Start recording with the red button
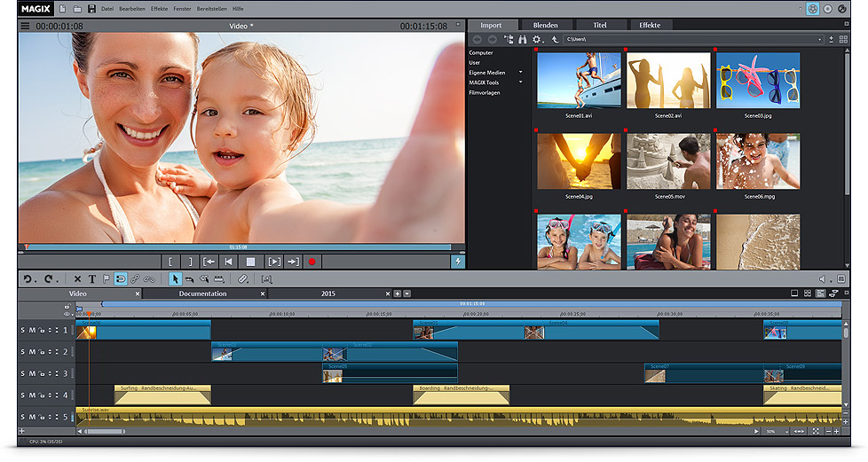Image resolution: width=868 pixels, height=462 pixels. click(312, 262)
